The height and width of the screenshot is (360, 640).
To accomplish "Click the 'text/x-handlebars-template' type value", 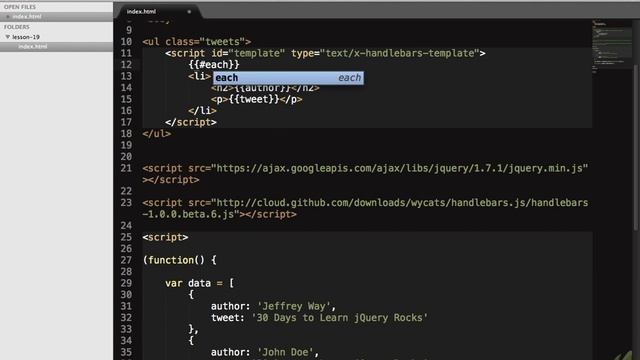I will (x=399, y=53).
